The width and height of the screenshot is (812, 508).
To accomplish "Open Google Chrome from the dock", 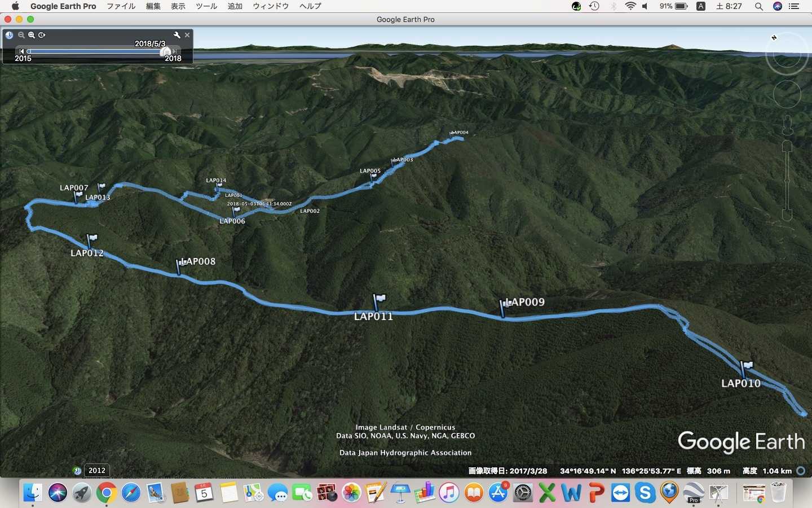I will click(x=106, y=493).
